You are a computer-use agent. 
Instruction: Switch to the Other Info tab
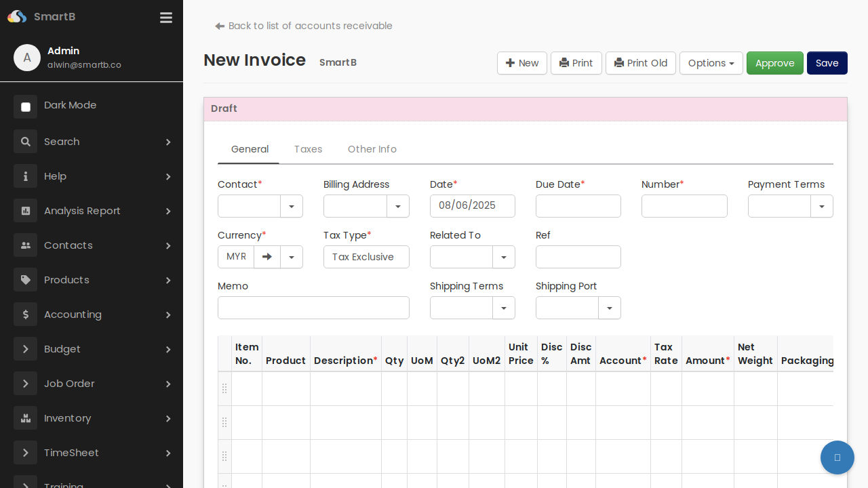tap(372, 149)
